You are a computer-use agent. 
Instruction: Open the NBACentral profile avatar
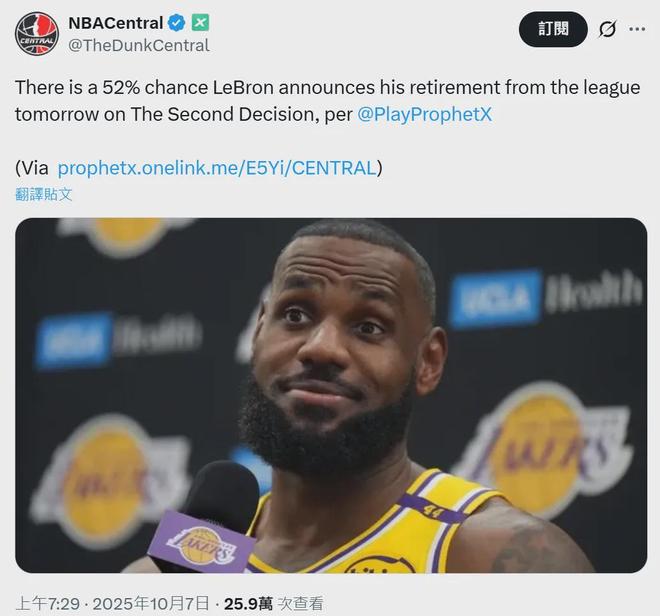click(x=36, y=34)
